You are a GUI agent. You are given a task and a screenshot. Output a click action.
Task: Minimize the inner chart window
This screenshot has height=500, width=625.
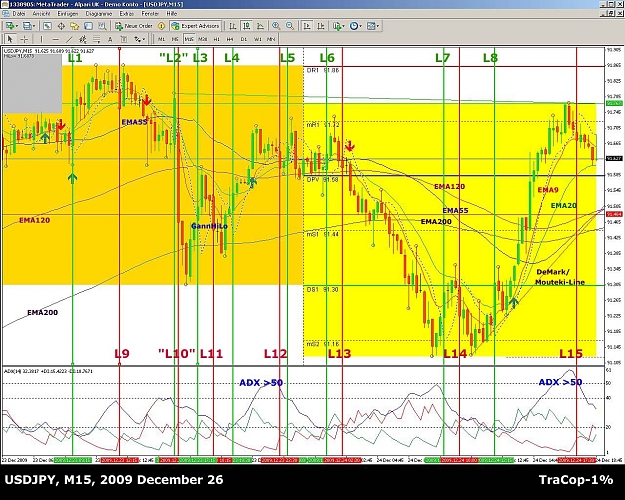coord(603,13)
